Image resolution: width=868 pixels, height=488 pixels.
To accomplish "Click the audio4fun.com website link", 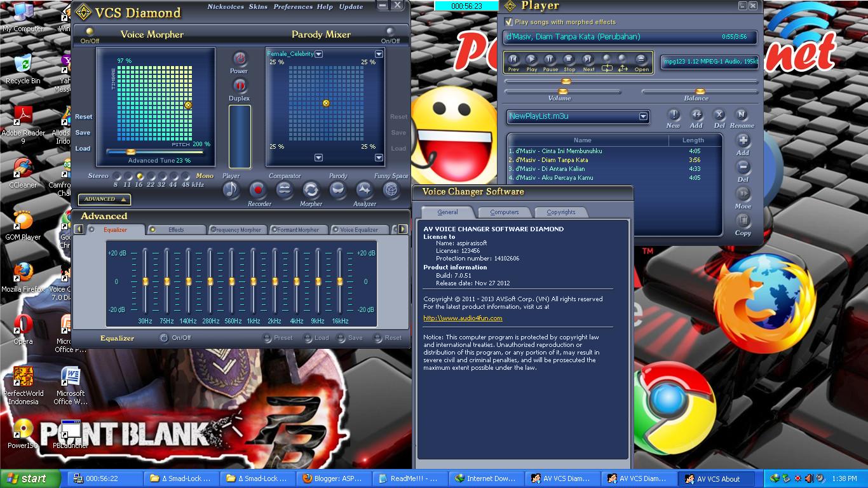I will (x=463, y=318).
